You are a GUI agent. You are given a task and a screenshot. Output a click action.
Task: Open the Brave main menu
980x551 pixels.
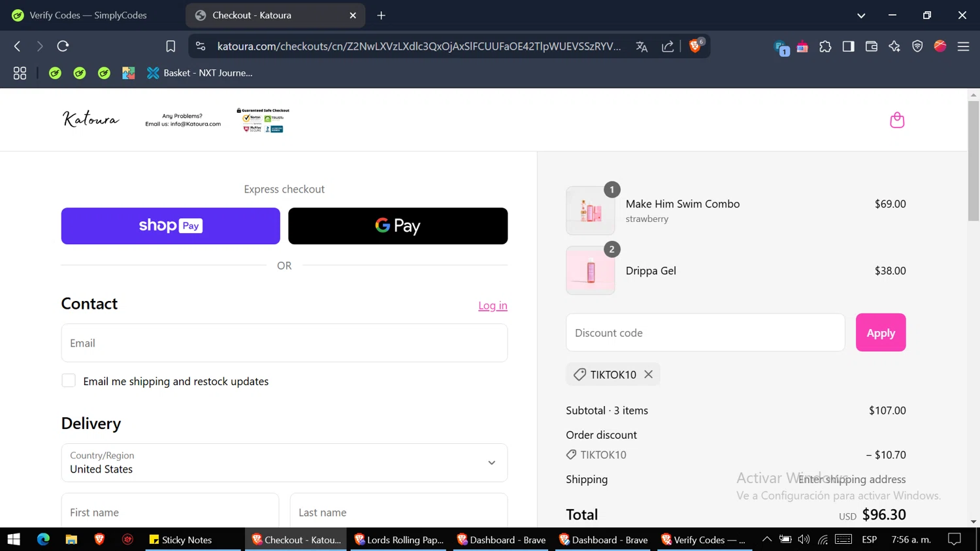tap(963, 46)
